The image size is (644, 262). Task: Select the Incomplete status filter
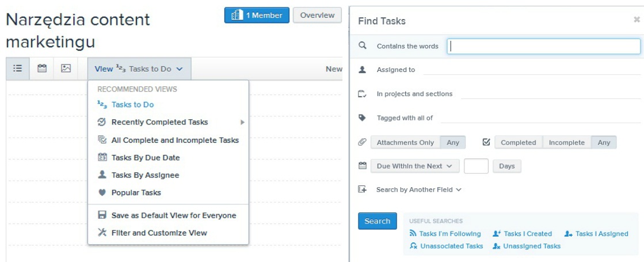click(567, 142)
